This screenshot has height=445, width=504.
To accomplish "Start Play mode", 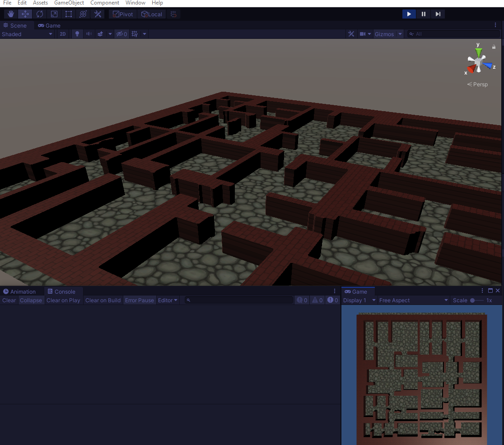I will click(409, 14).
